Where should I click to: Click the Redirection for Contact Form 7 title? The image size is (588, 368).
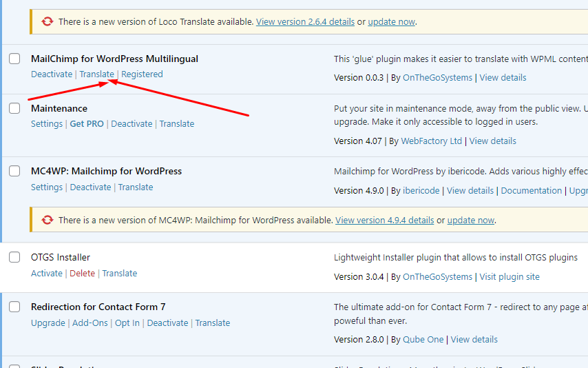click(x=98, y=307)
